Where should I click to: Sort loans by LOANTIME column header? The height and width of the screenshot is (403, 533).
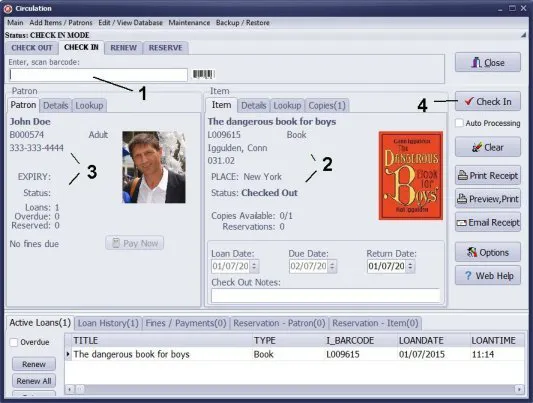pyautogui.click(x=497, y=340)
